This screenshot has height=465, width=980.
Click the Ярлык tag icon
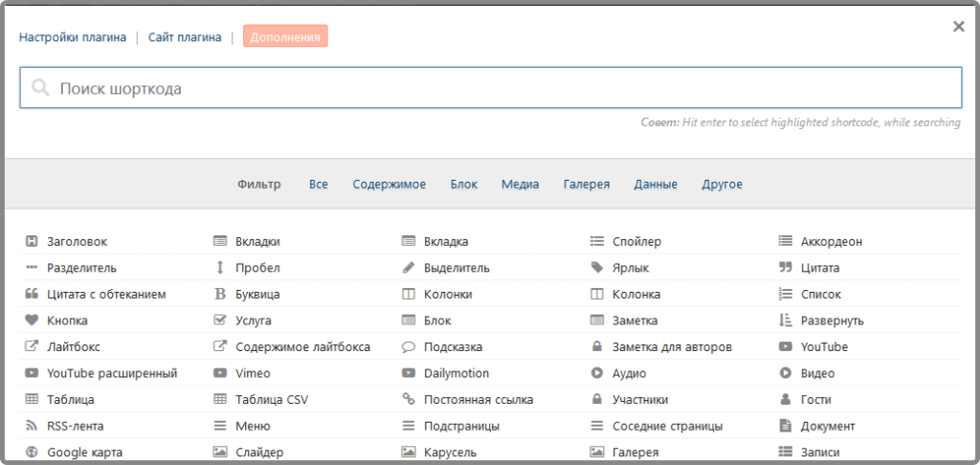597,268
